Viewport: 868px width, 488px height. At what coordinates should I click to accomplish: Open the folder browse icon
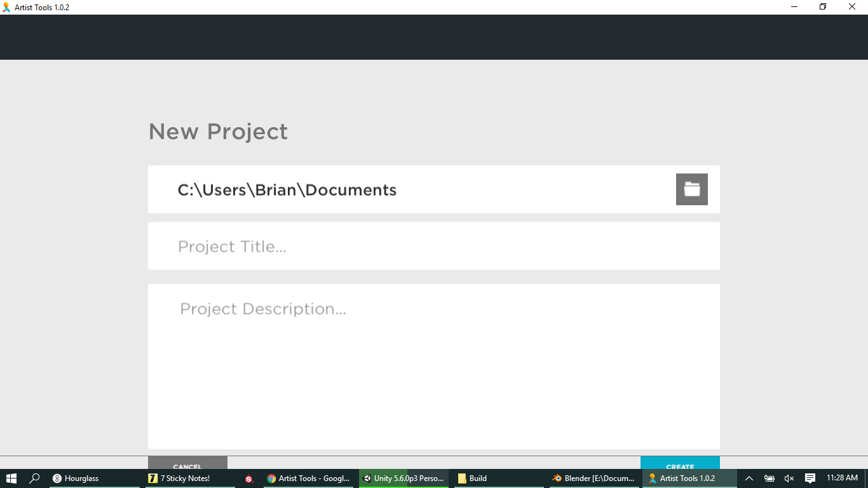coord(691,189)
